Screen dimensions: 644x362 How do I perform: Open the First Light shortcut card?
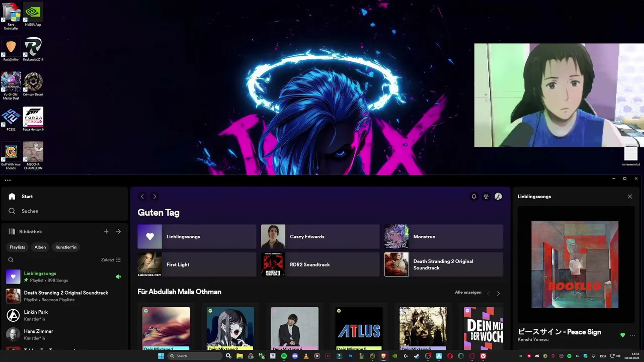click(197, 264)
